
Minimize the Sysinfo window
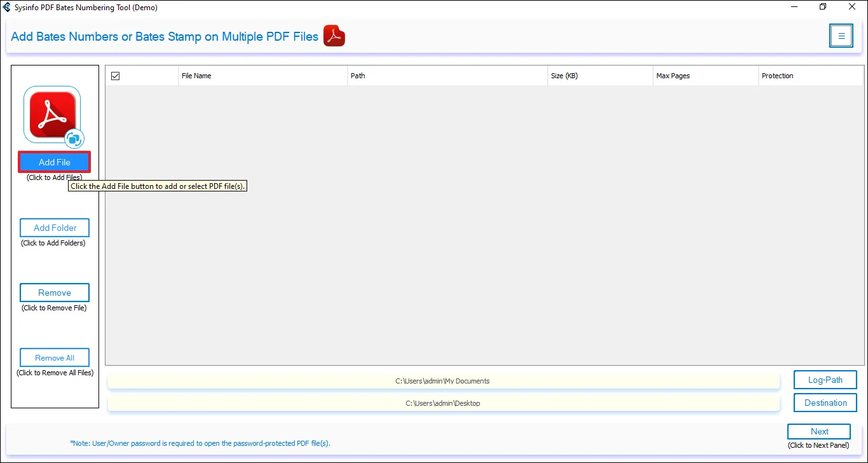coord(794,7)
